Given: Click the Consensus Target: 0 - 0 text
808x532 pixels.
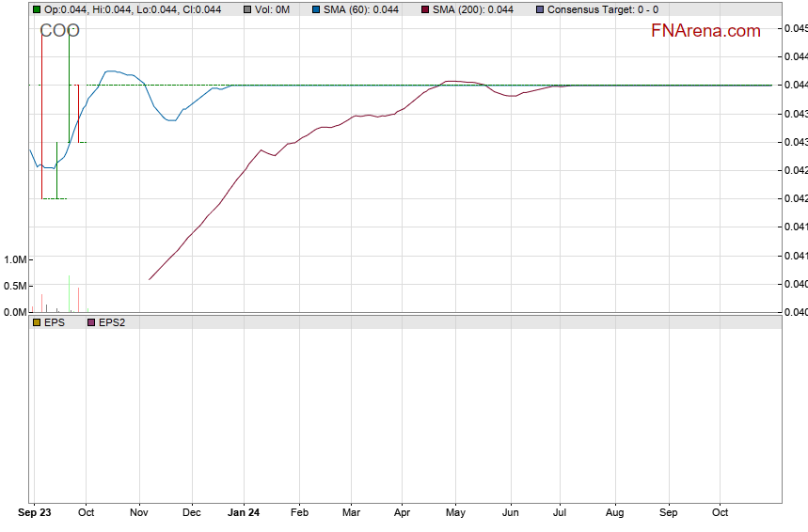Looking at the screenshot, I should tap(603, 9).
